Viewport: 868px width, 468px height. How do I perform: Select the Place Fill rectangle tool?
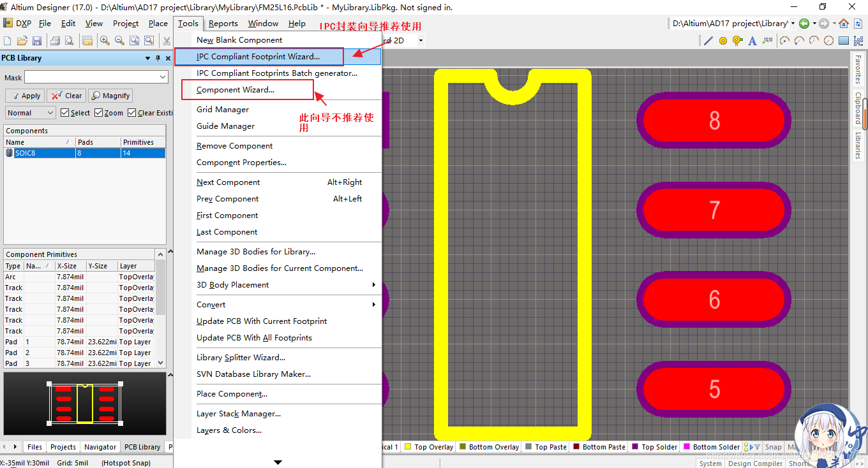(x=843, y=41)
